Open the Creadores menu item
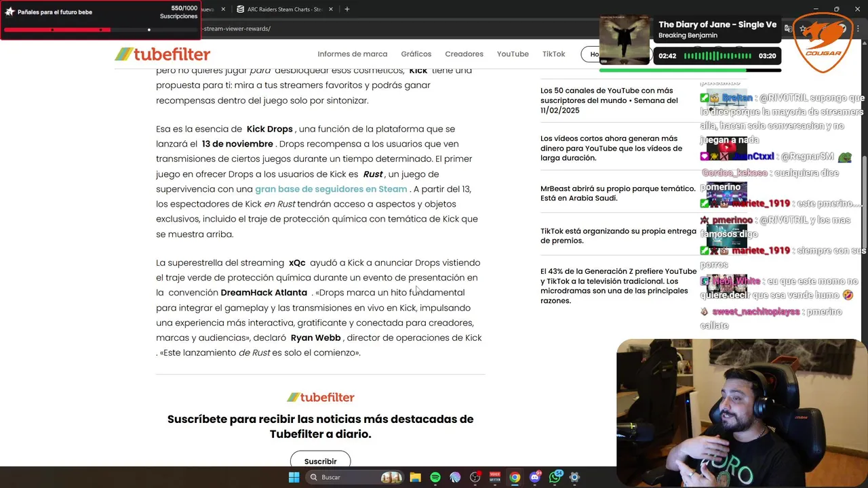Image resolution: width=868 pixels, height=488 pixels. pyautogui.click(x=464, y=54)
